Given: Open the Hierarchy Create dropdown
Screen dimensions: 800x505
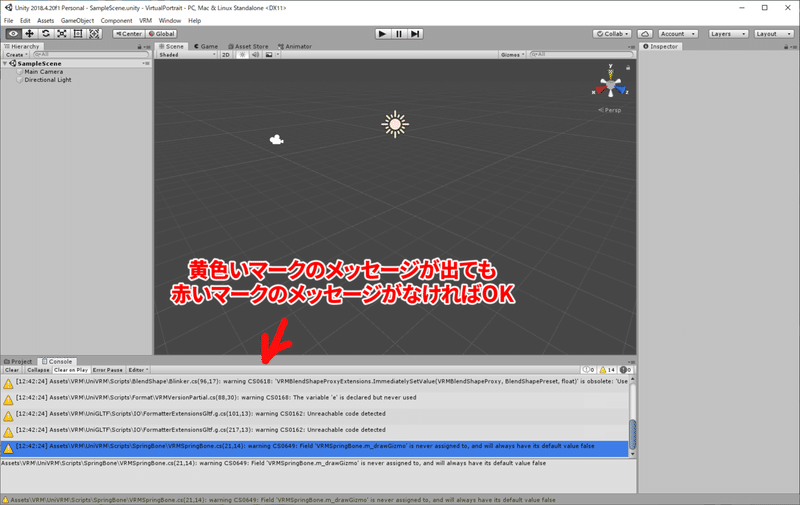Looking at the screenshot, I should coord(16,55).
